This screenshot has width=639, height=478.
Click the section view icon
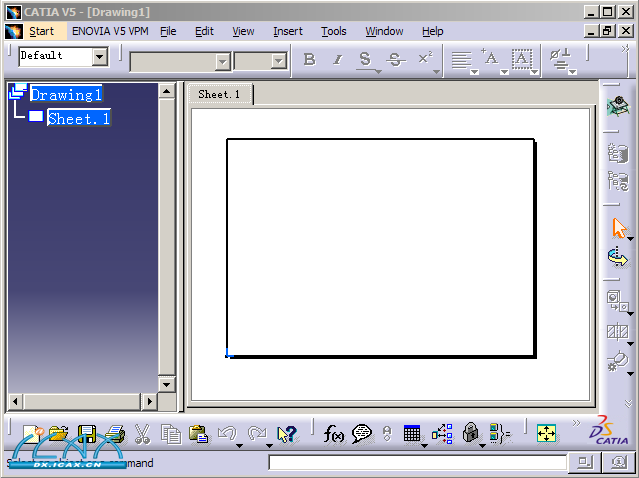(x=617, y=331)
